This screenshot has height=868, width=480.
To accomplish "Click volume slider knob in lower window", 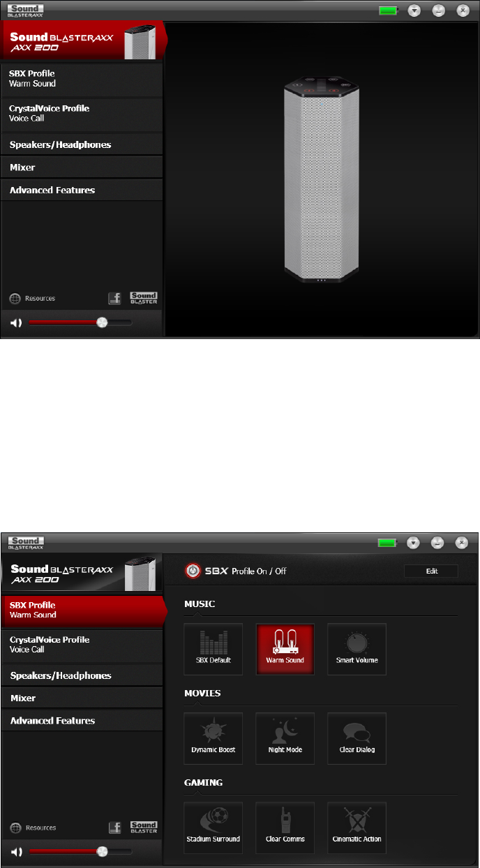I will click(102, 852).
